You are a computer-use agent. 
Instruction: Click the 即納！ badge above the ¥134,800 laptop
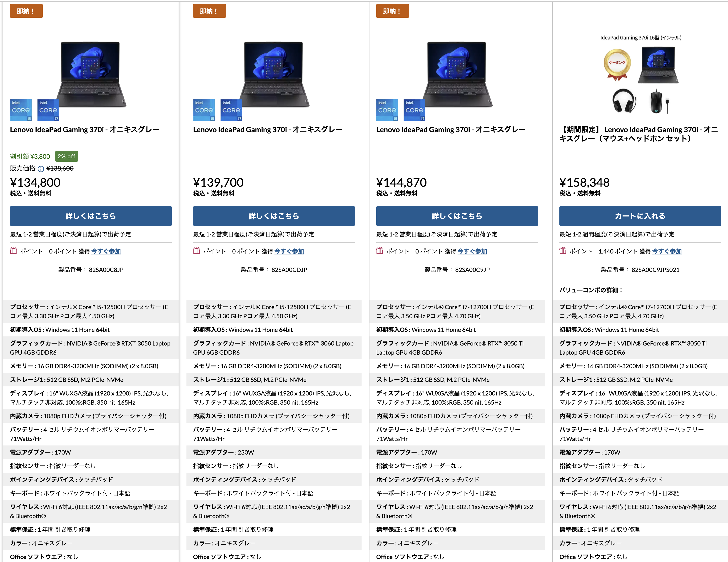tap(26, 11)
